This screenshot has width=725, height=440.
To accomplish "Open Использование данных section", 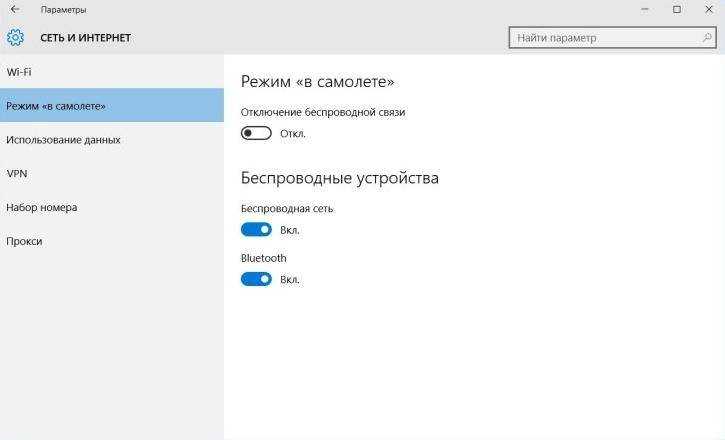I will pos(112,139).
